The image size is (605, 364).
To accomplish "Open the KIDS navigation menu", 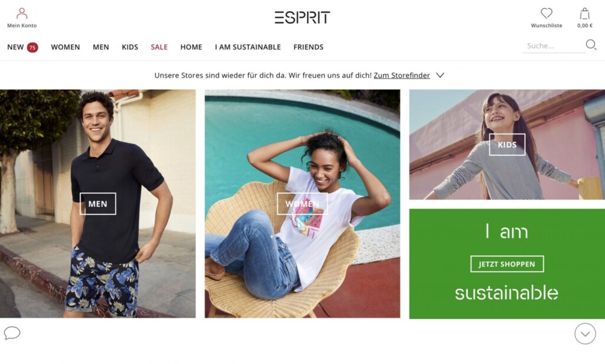I will click(x=129, y=47).
